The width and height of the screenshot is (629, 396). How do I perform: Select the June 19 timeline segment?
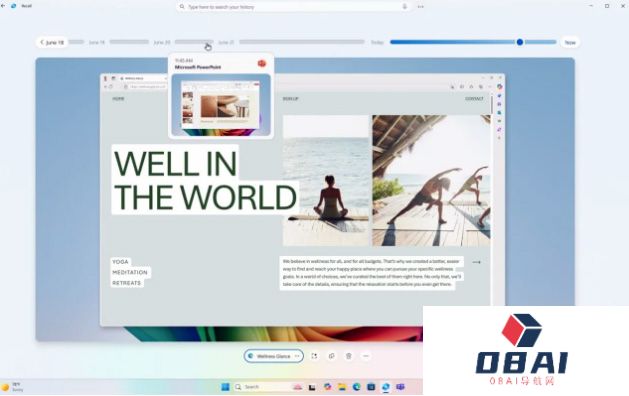tap(129, 42)
